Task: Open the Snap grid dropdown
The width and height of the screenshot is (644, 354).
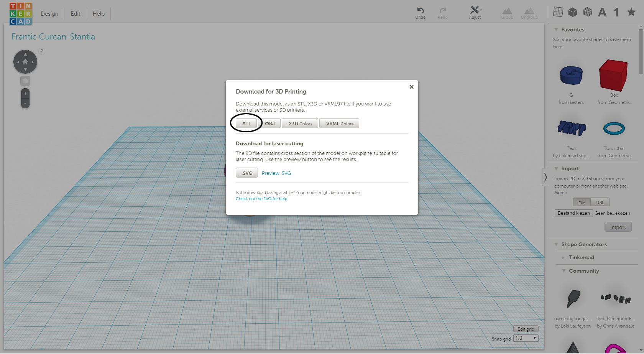Action: (x=526, y=338)
